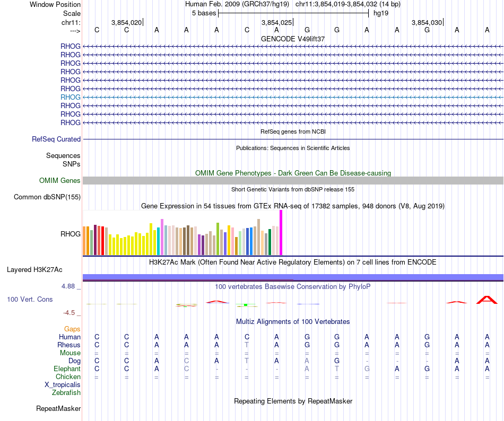
Task: Select the X_tropicalis alignment row label
Action: (63, 385)
